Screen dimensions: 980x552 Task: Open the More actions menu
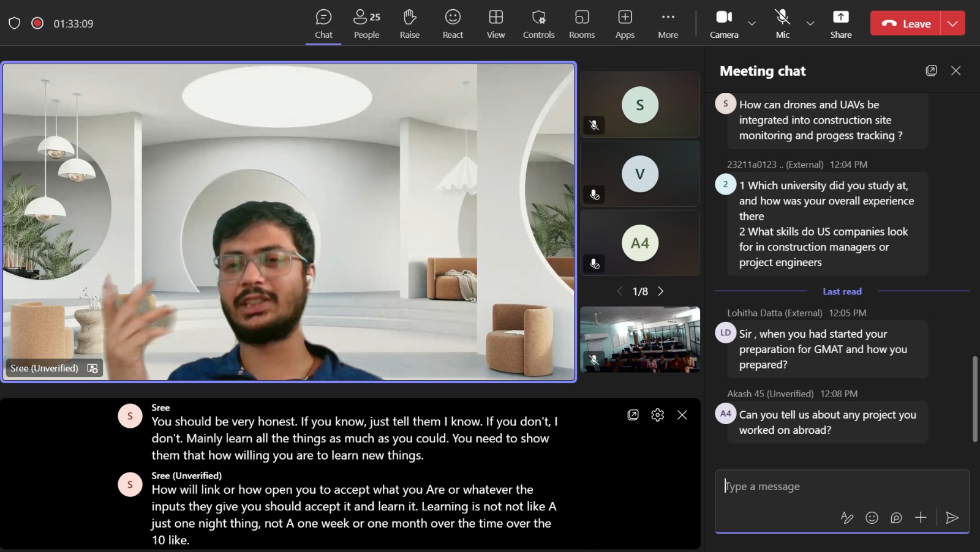(x=668, y=24)
